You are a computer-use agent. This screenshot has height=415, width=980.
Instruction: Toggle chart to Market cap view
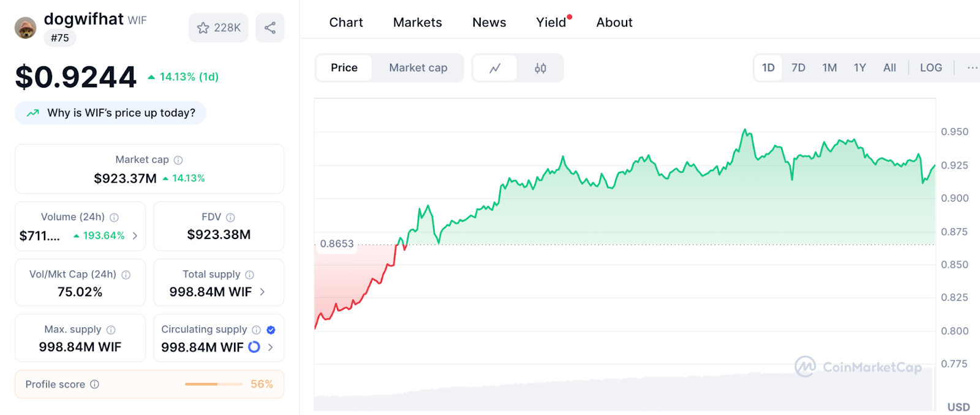tap(418, 68)
